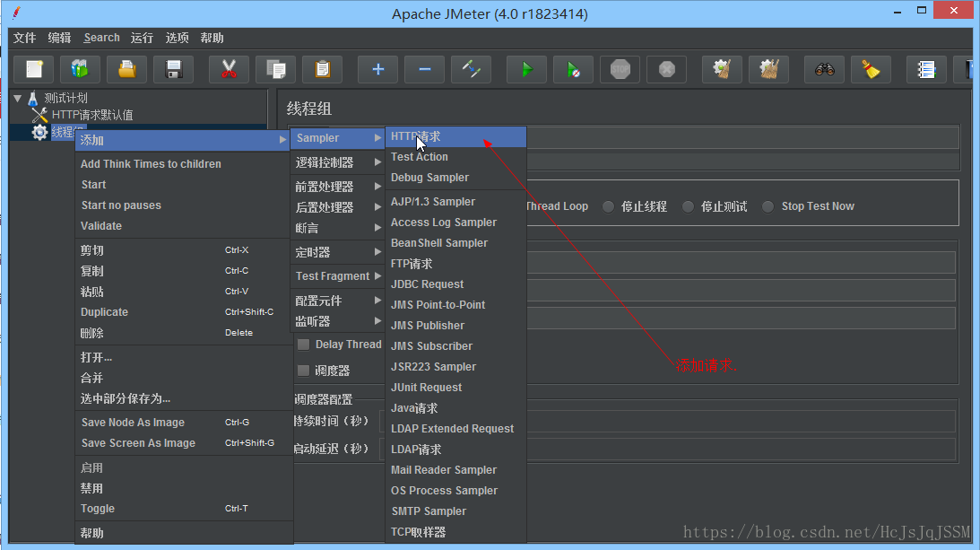The height and width of the screenshot is (550, 980).
Task: Click the Paste clipboard icon
Action: (x=323, y=69)
